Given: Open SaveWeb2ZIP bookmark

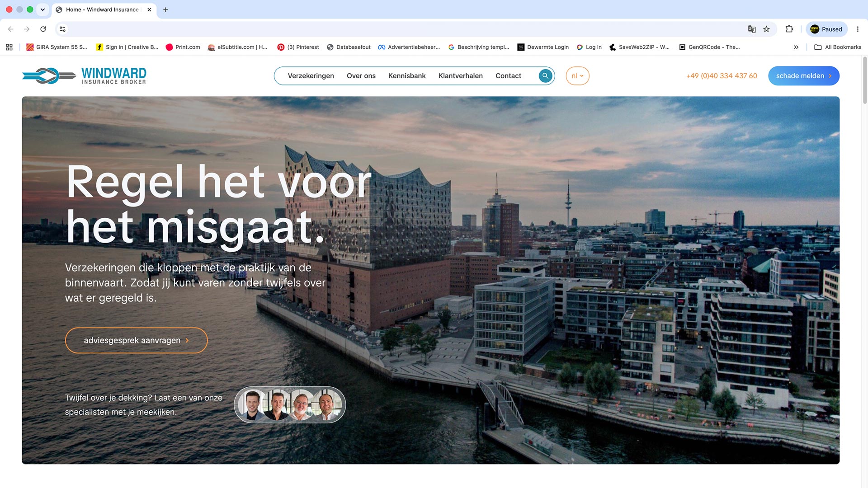Looking at the screenshot, I should tap(639, 47).
